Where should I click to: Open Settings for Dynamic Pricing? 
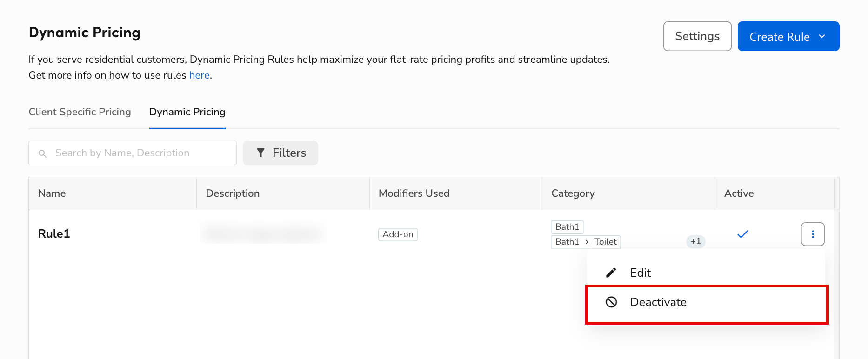(697, 36)
